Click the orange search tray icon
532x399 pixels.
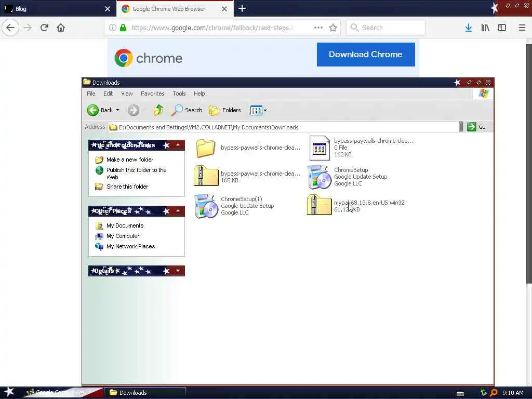click(x=494, y=393)
